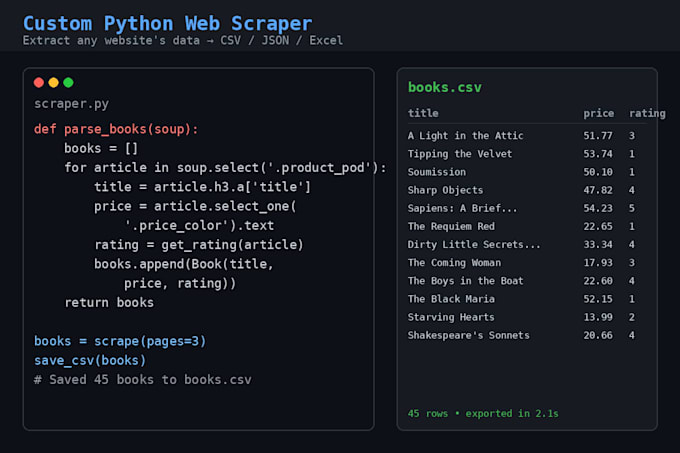Click price value 17.93

(x=598, y=263)
